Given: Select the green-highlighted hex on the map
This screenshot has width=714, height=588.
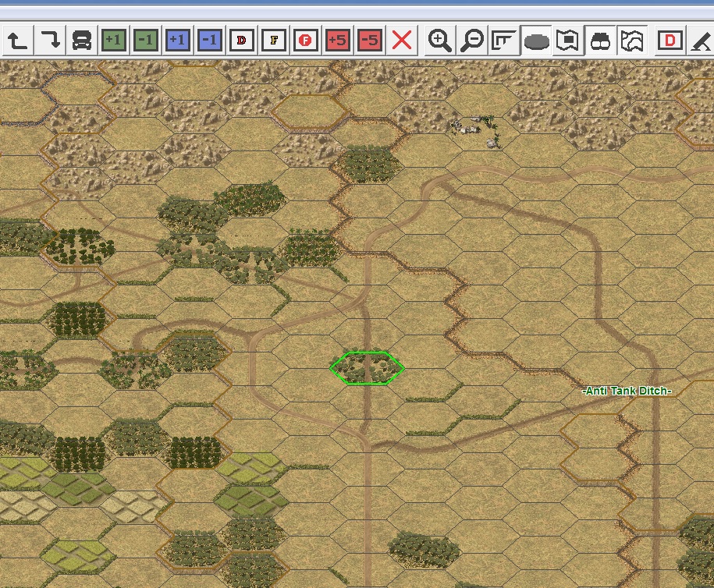Looking at the screenshot, I should point(367,368).
